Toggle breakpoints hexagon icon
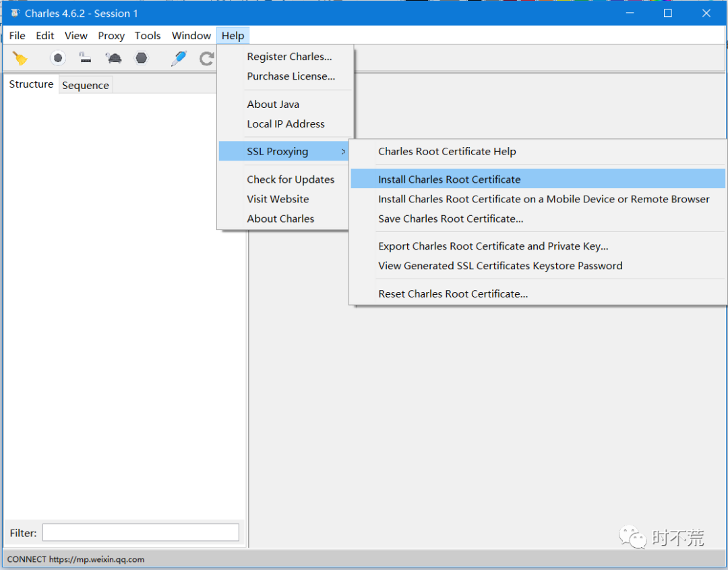This screenshot has height=570, width=728. point(141,58)
